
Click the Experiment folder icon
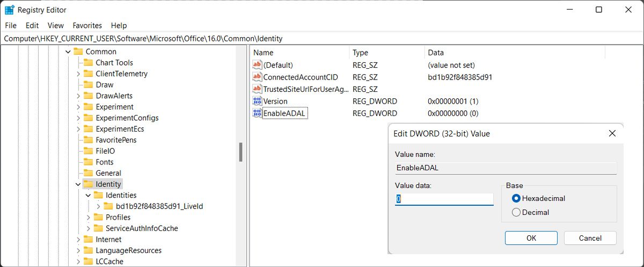click(89, 107)
